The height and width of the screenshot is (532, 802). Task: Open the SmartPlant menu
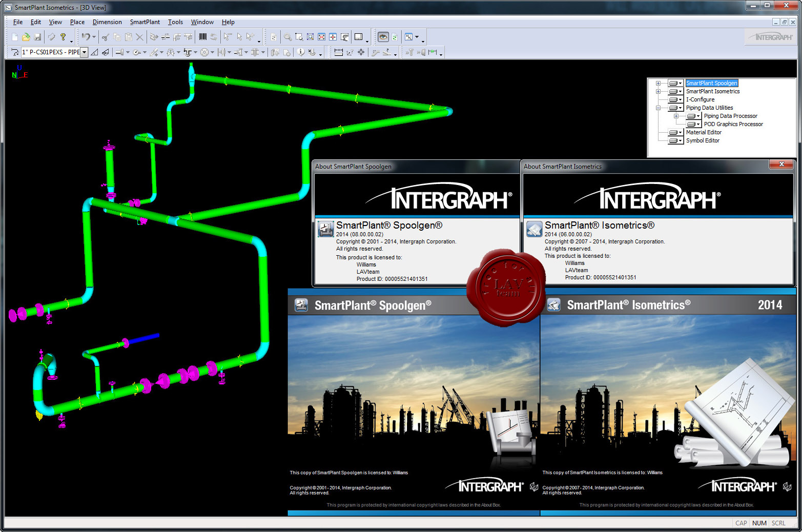click(145, 22)
